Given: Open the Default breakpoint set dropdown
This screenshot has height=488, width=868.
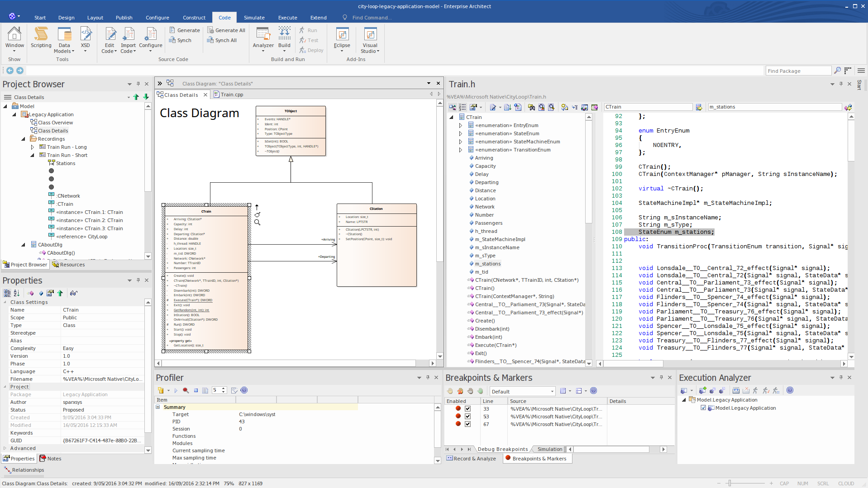Looking at the screenshot, I should (x=552, y=392).
